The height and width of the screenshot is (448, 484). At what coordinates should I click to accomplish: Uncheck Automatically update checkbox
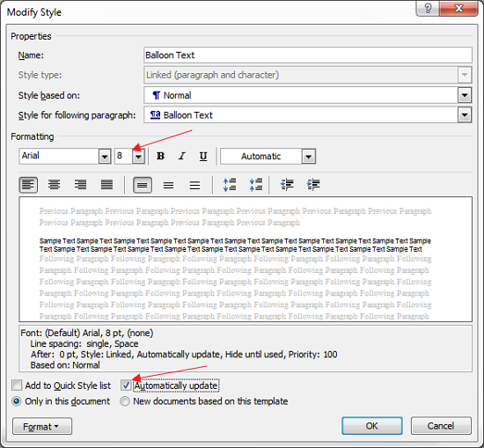(126, 385)
